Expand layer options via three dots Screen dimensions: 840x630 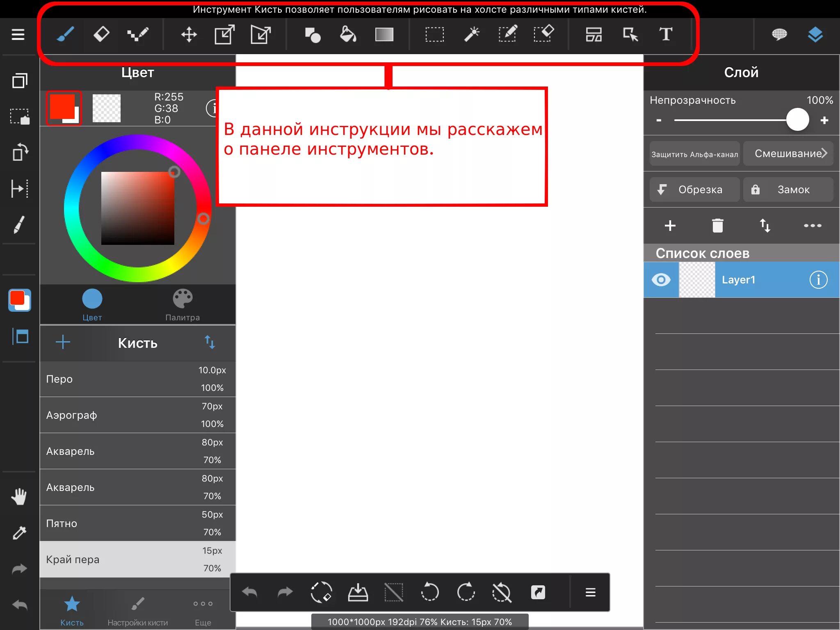click(812, 226)
